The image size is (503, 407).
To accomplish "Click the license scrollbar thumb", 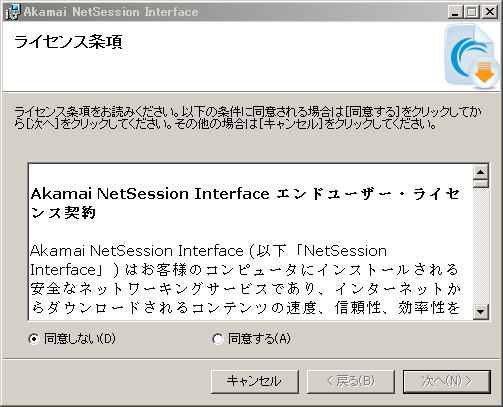I will pyautogui.click(x=480, y=184).
